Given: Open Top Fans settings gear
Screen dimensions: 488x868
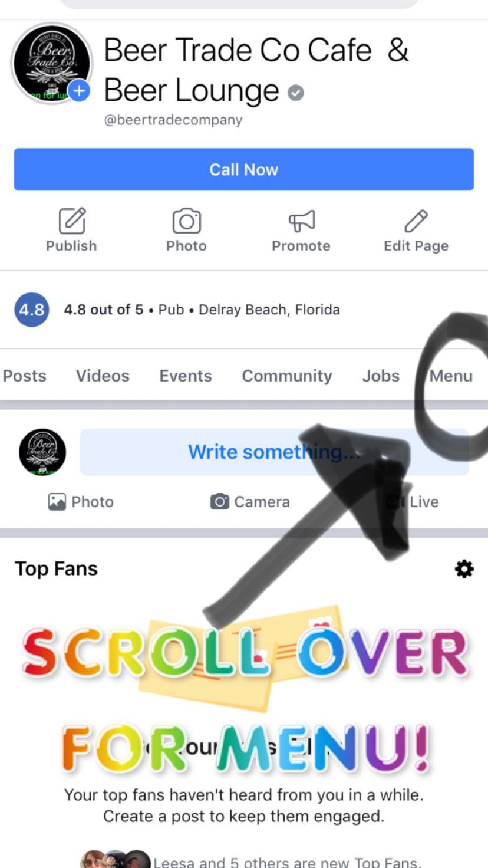Looking at the screenshot, I should (464, 569).
